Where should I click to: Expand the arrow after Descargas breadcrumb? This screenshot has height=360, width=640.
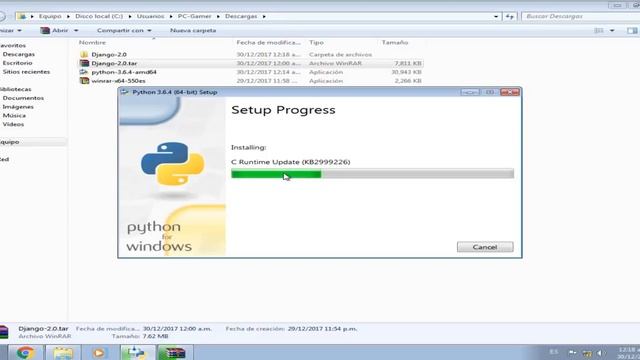tap(264, 16)
